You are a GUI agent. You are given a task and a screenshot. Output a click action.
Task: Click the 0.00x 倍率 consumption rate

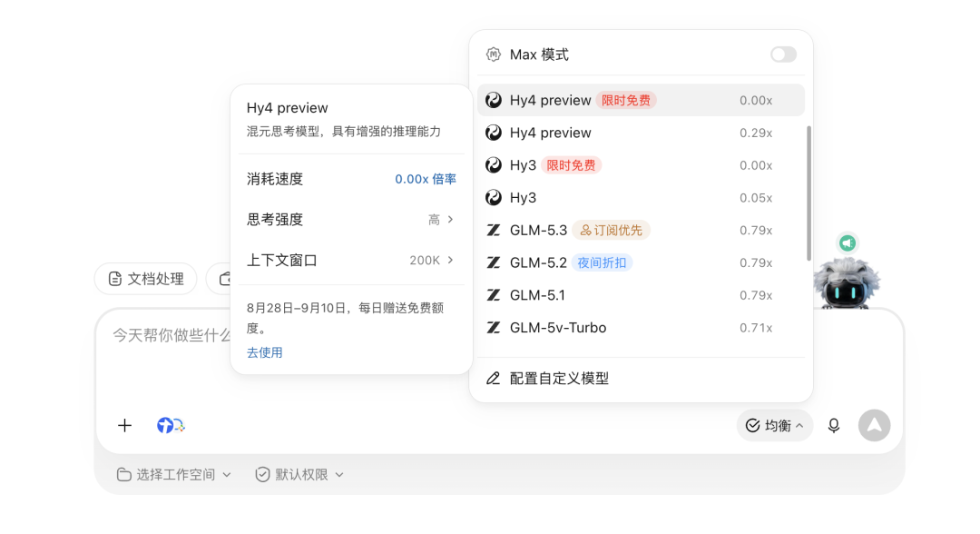tap(425, 179)
